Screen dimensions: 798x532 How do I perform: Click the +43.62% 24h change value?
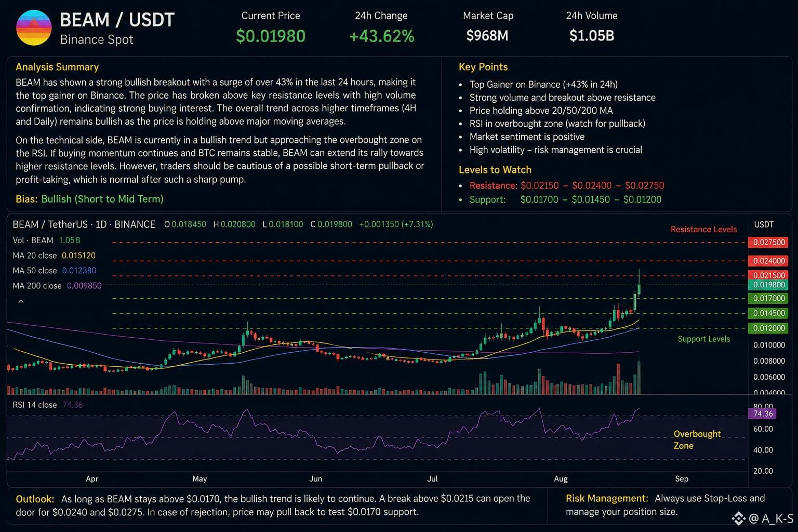pos(381,36)
